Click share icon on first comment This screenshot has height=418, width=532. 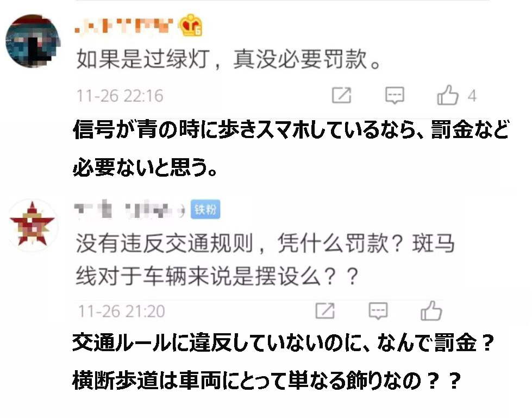341,95
